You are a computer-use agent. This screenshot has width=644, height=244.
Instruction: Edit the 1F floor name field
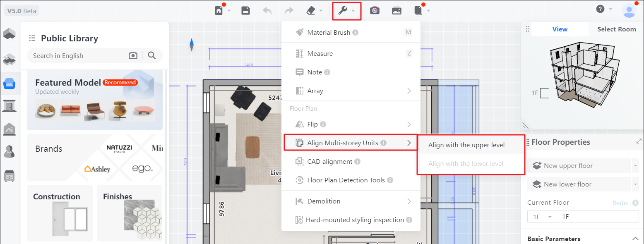tap(597, 217)
